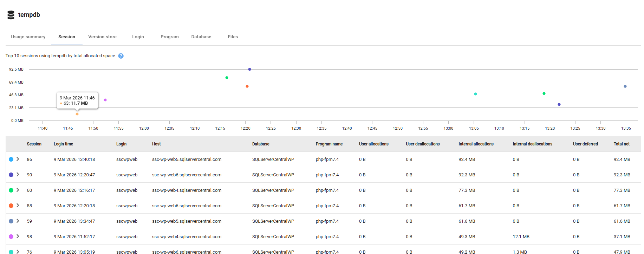Image resolution: width=644 pixels, height=254 pixels.
Task: Expand session 88 row chevron
Action: coord(18,206)
